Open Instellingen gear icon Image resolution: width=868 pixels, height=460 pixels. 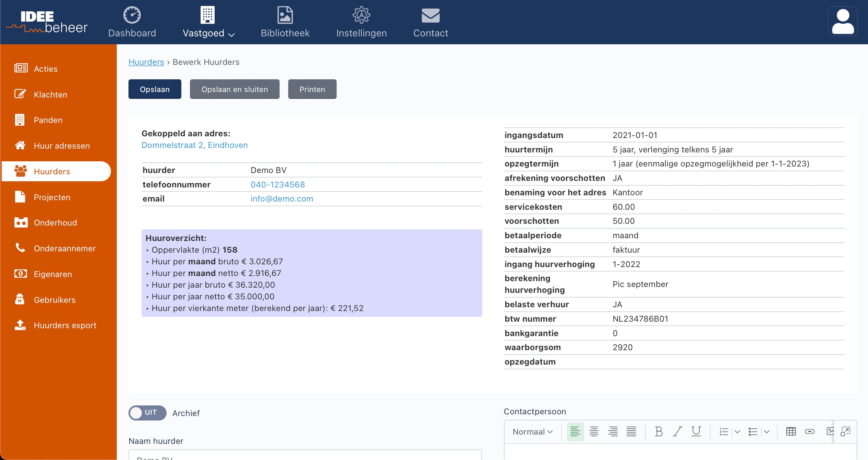coord(361,15)
